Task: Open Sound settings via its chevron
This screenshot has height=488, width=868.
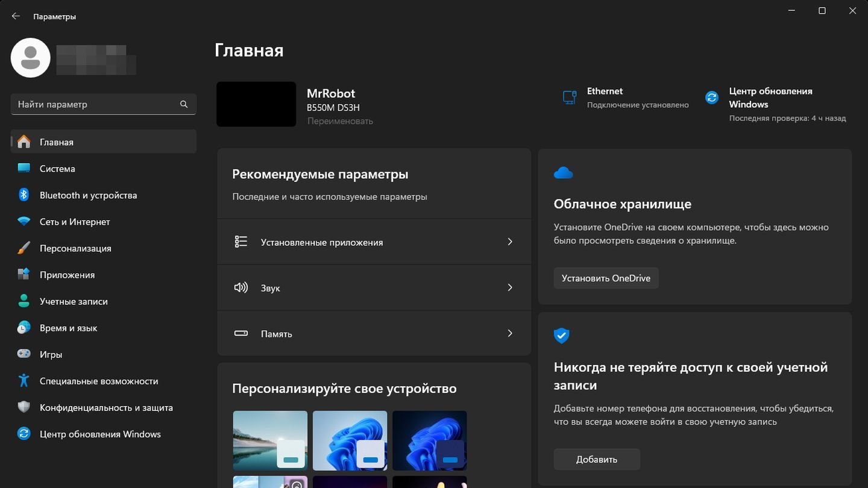Action: click(510, 287)
